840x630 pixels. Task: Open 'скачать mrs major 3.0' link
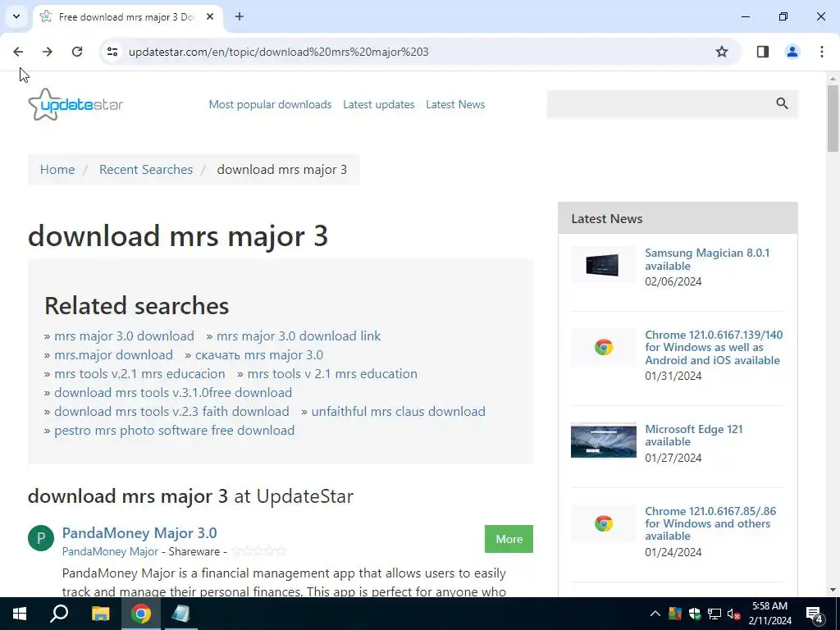point(259,354)
